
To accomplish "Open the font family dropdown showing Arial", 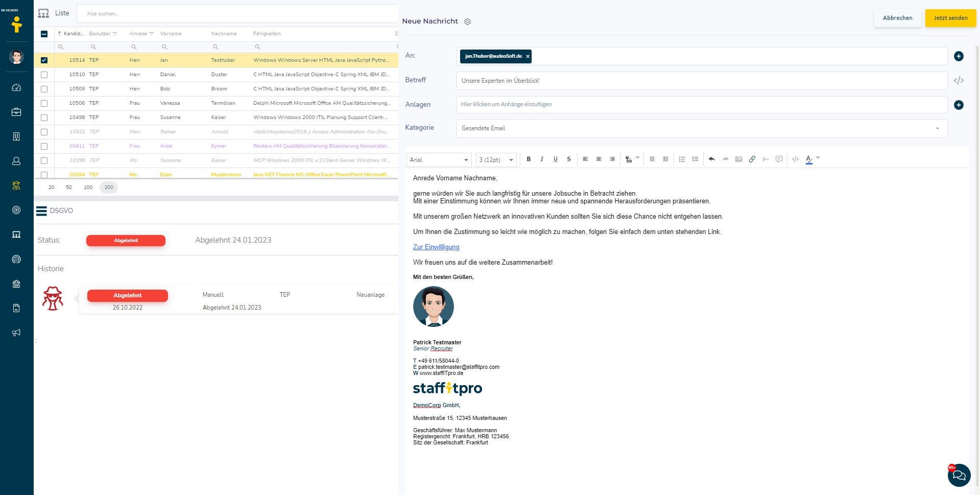I will point(438,159).
